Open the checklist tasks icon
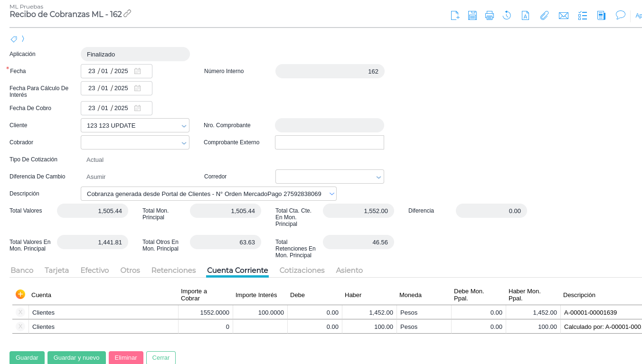642x364 pixels. tap(582, 16)
